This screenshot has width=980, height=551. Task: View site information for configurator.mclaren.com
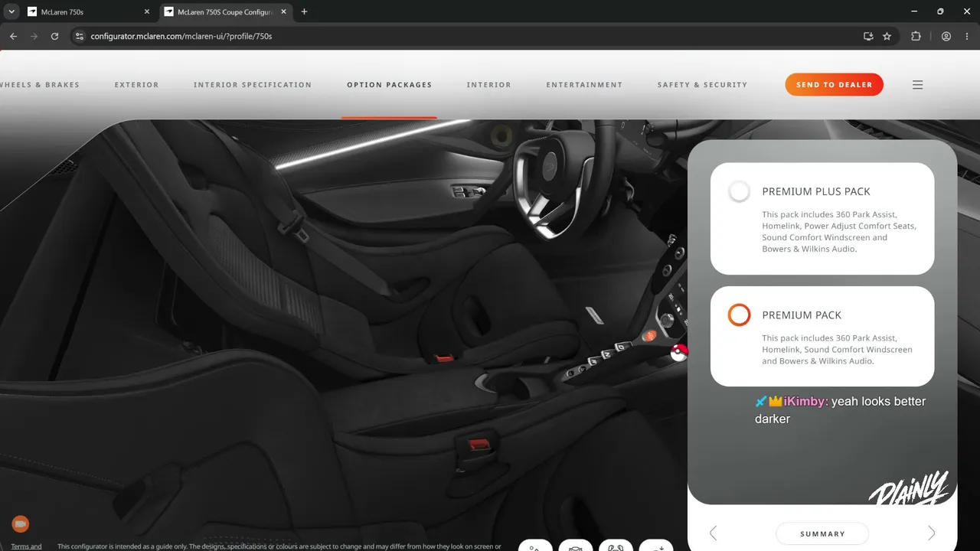[79, 36]
